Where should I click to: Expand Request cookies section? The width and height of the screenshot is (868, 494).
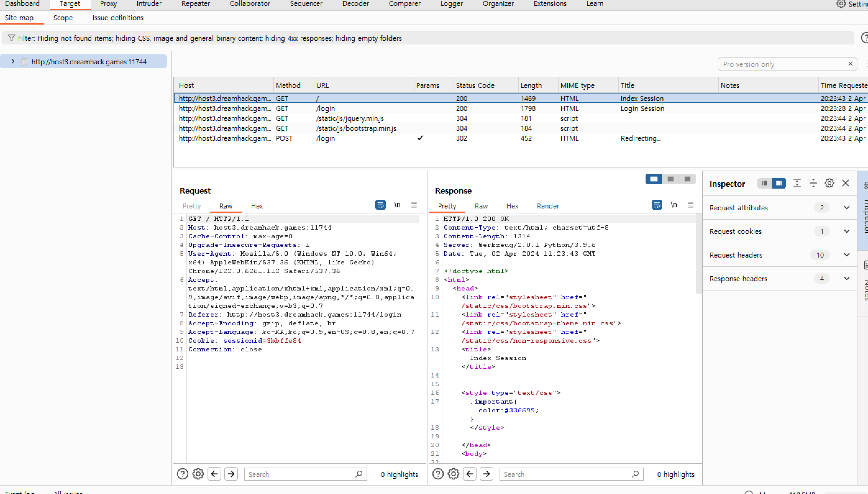pyautogui.click(x=846, y=231)
